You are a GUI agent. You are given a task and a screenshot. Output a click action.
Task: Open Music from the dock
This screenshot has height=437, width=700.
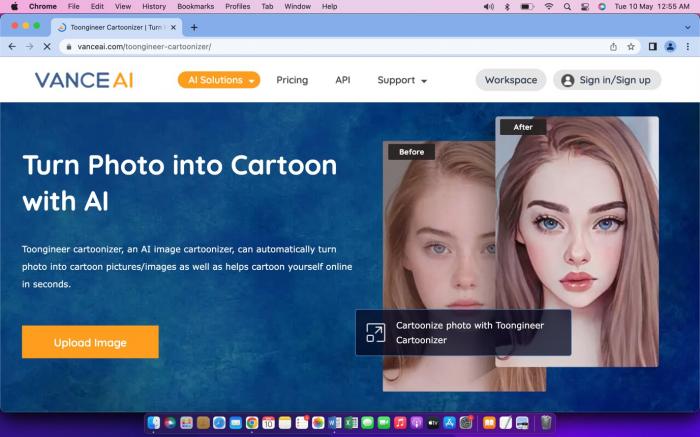point(400,423)
